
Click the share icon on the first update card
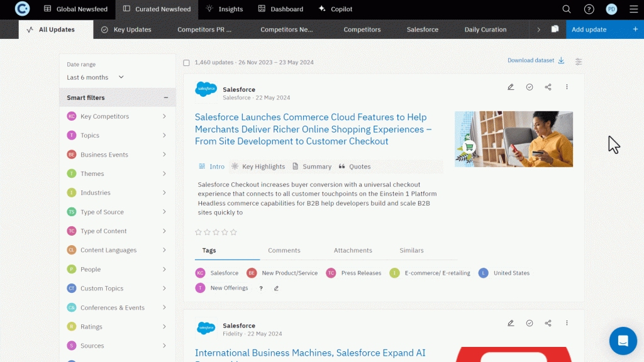(x=548, y=87)
